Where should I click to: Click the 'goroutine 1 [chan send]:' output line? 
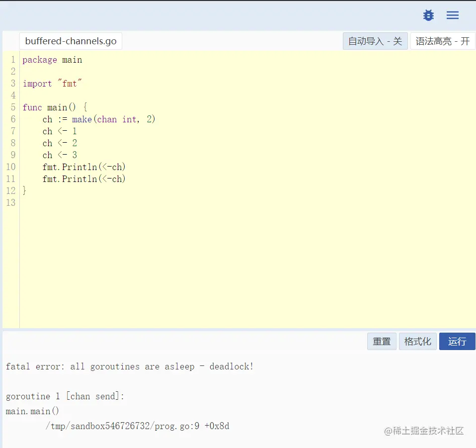(x=65, y=396)
